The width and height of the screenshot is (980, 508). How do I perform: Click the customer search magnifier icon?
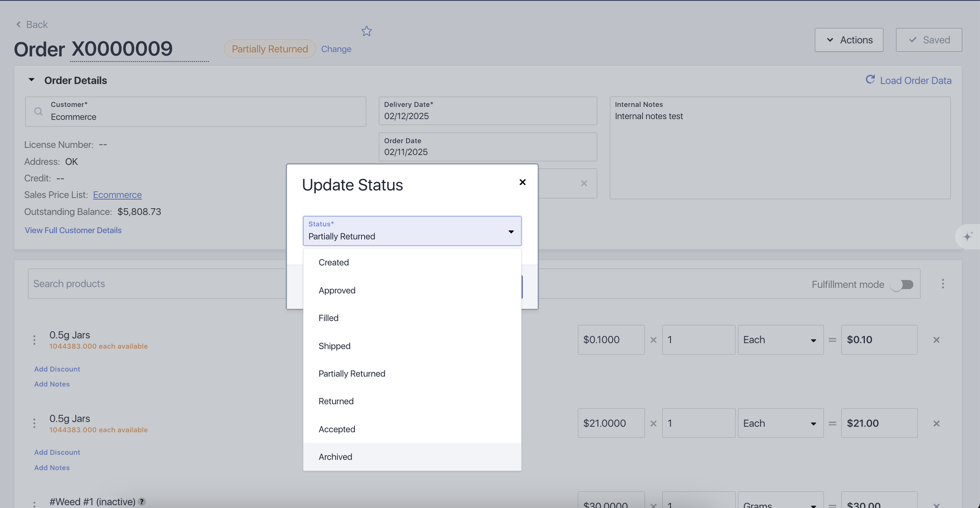[x=38, y=112]
